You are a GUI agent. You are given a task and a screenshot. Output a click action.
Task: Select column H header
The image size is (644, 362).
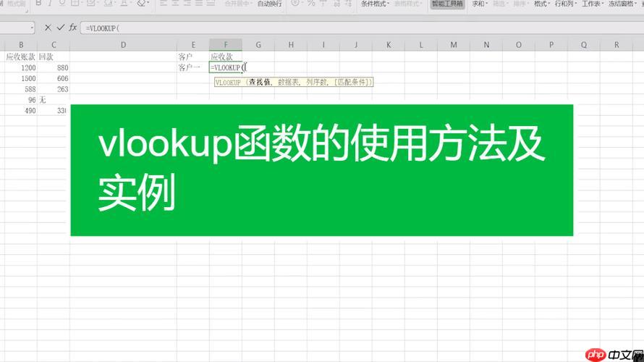[291, 45]
